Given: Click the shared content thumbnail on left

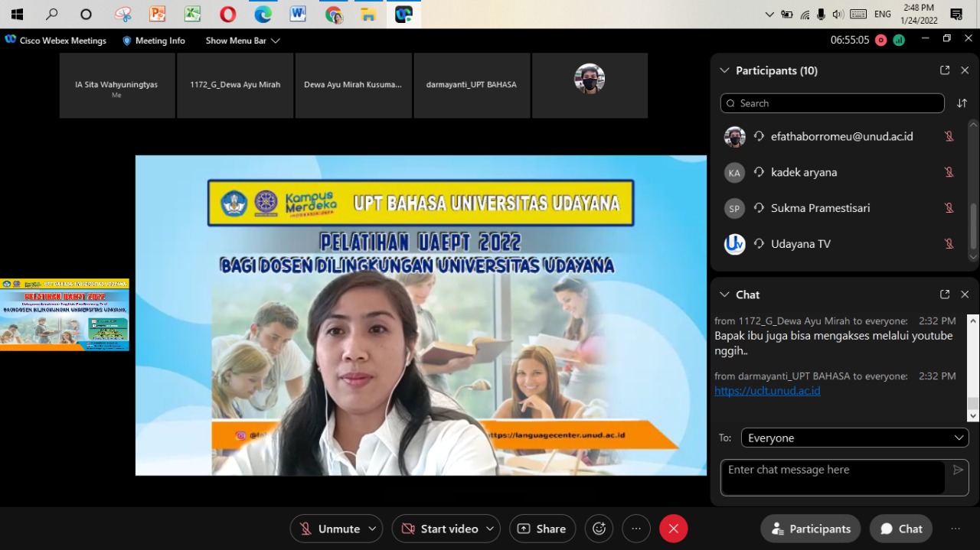Looking at the screenshot, I should 64,314.
